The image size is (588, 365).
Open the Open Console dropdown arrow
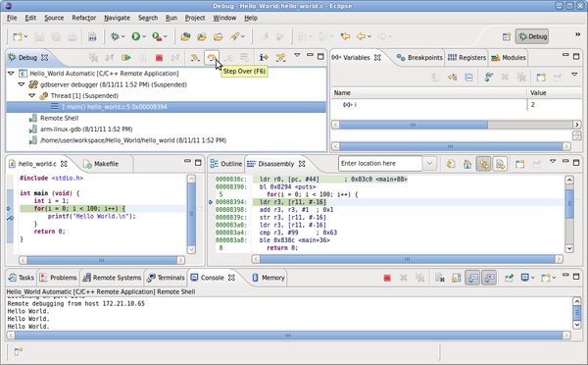(x=553, y=278)
